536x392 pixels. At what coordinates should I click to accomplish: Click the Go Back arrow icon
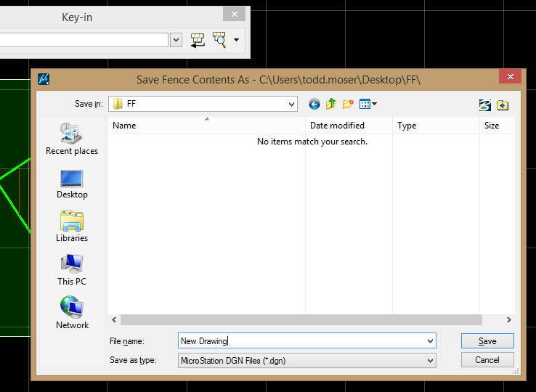(314, 105)
